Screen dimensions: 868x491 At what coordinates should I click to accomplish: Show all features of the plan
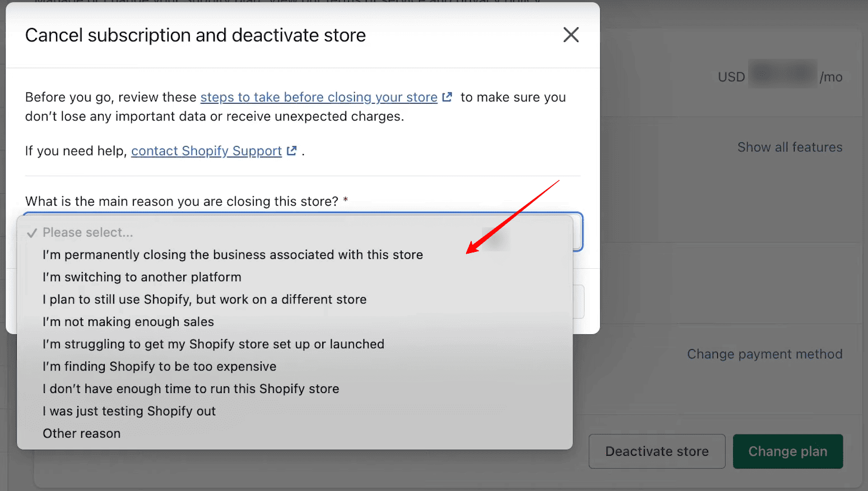pyautogui.click(x=790, y=147)
